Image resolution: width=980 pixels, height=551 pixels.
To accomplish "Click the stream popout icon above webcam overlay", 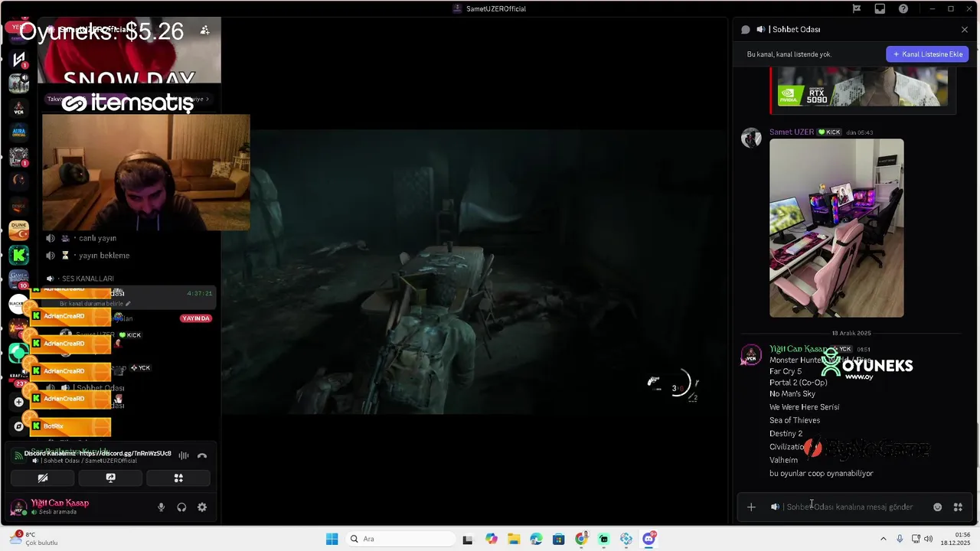I will click(x=204, y=30).
